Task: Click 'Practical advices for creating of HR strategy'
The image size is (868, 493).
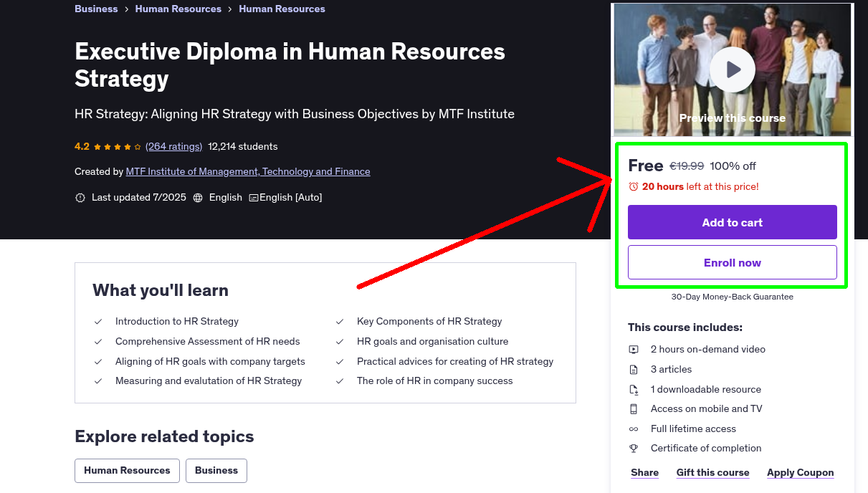Action: tap(455, 361)
